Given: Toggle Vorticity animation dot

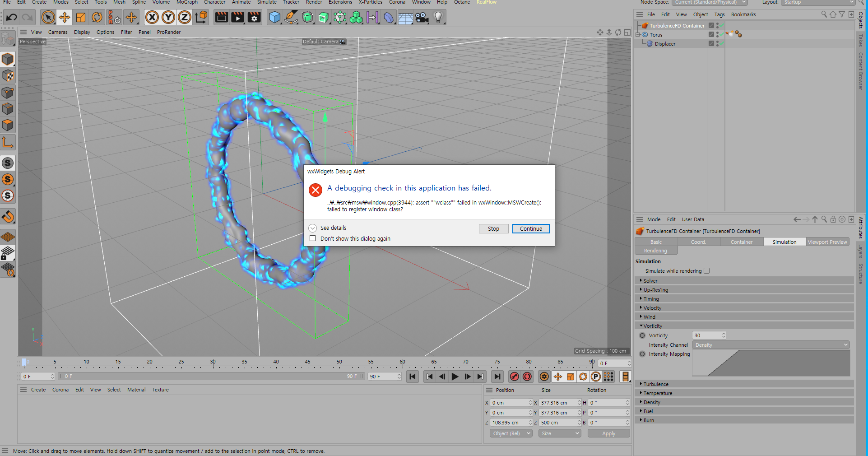Looking at the screenshot, I should pyautogui.click(x=642, y=335).
